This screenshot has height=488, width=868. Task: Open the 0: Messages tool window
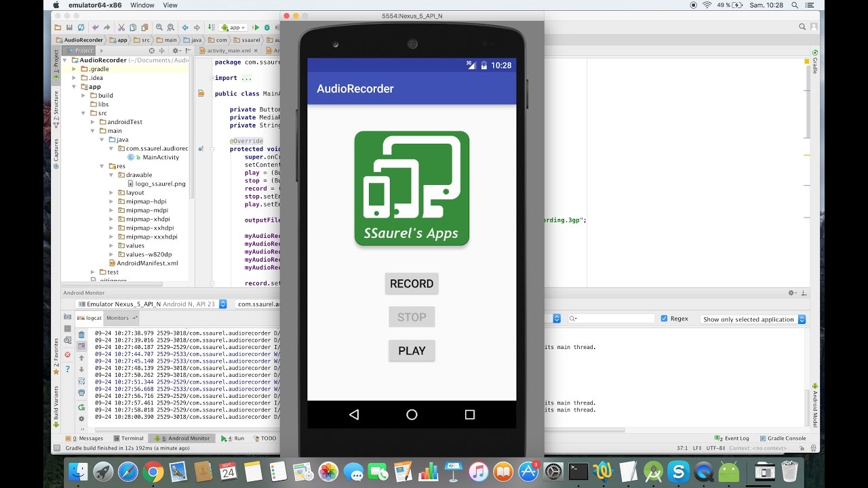click(83, 439)
